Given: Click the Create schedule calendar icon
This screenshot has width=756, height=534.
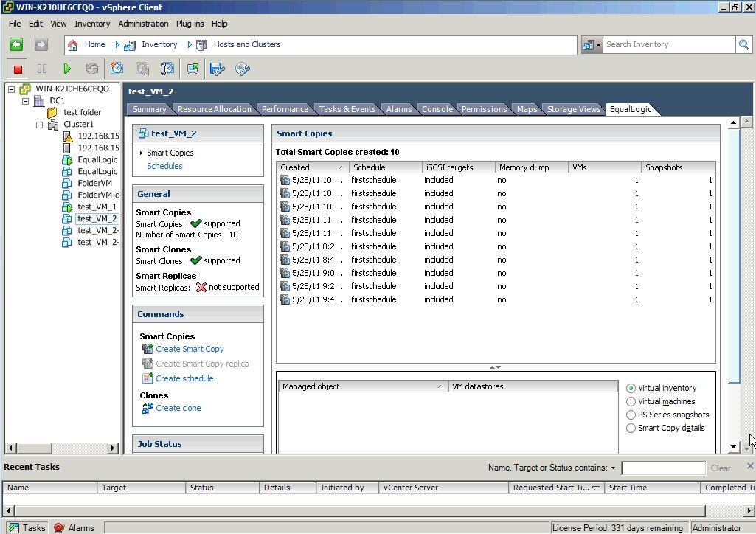Looking at the screenshot, I should tap(148, 378).
